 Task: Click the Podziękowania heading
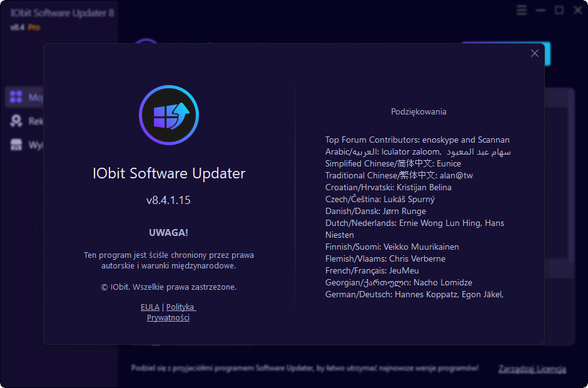click(418, 111)
